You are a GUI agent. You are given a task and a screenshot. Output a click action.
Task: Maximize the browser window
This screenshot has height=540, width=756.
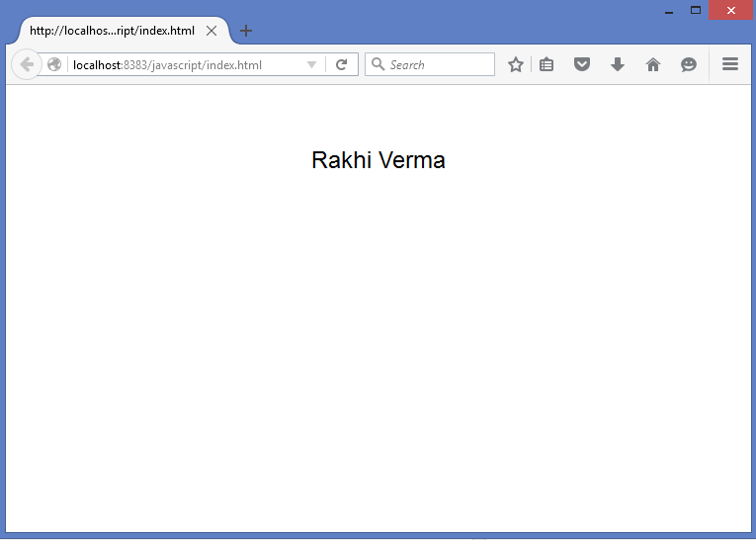click(696, 10)
